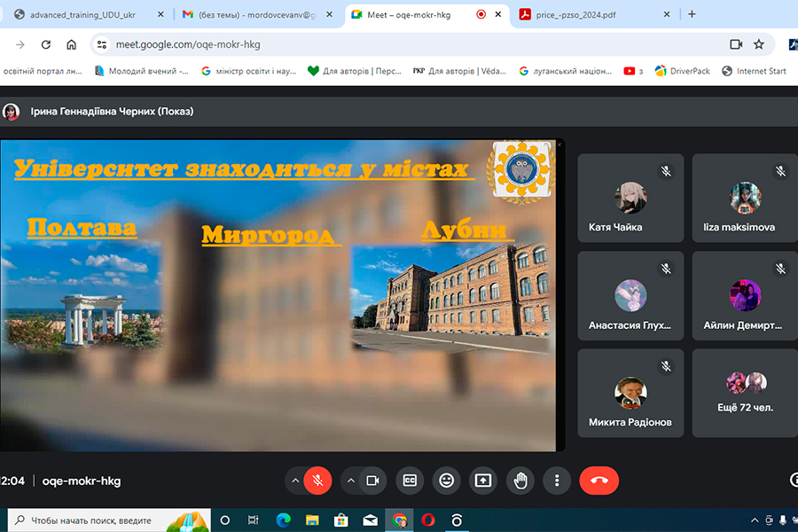Expand the camera video settings arrow
The height and width of the screenshot is (532, 798).
pos(351,481)
